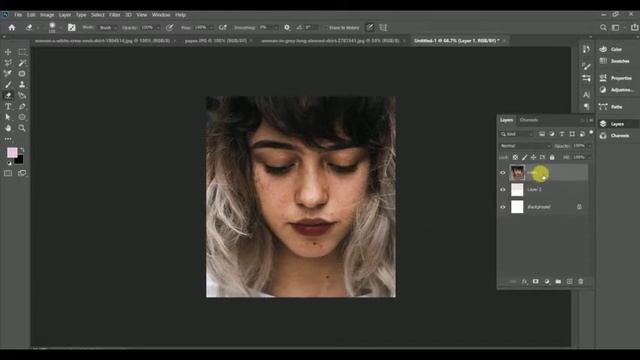This screenshot has width=640, height=360.
Task: Click the create new group folder icon
Action: pos(558,281)
